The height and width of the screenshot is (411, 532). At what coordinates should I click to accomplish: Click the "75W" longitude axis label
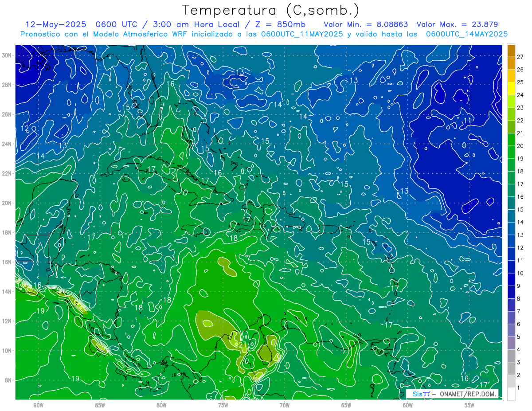tap(223, 405)
